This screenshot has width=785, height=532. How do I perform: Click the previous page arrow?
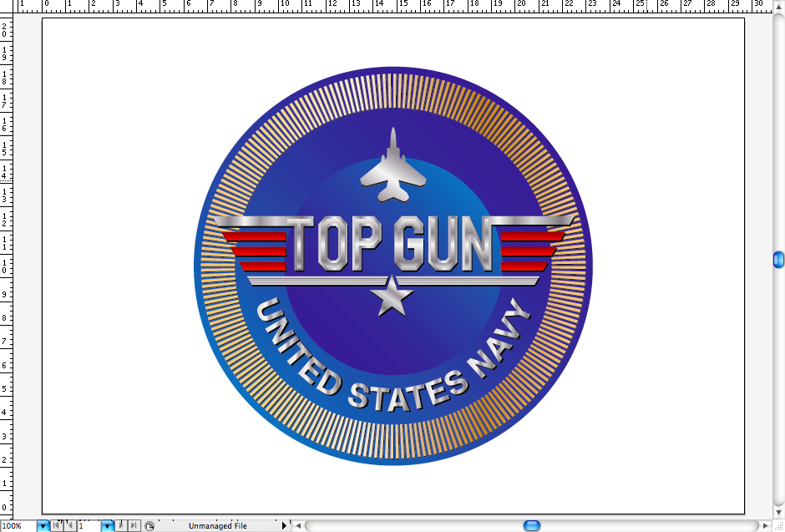[x=70, y=526]
